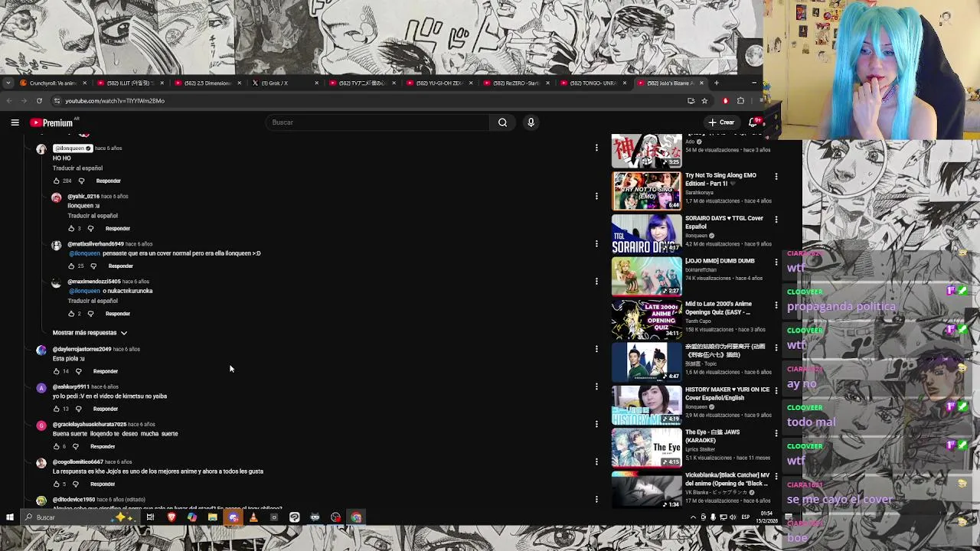Open options menu for daylerrojastorres2049's comment
Image resolution: width=980 pixels, height=551 pixels.
point(596,349)
